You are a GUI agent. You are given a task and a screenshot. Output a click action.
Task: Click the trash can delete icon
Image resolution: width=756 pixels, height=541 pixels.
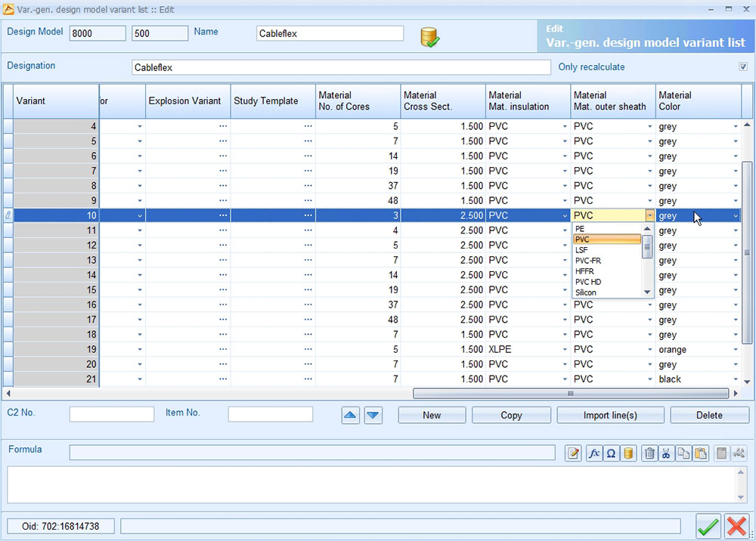649,453
